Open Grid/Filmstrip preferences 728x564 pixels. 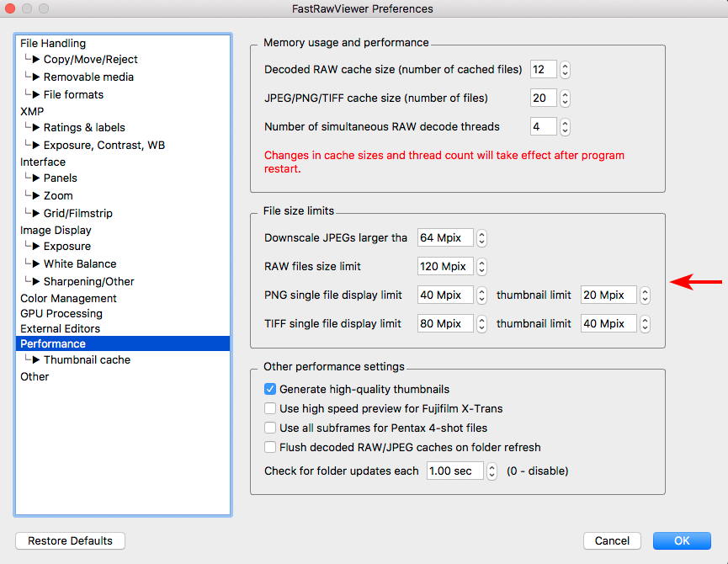click(78, 214)
